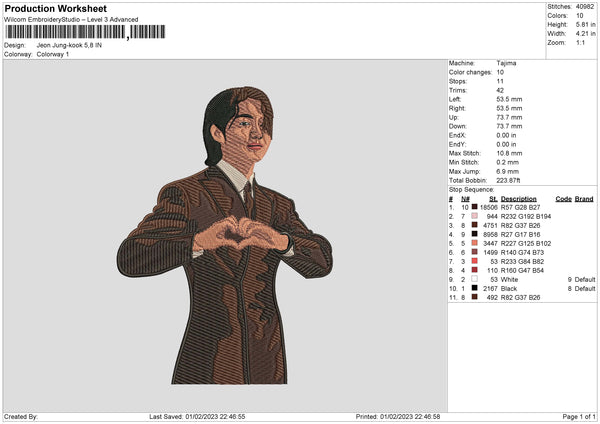Select the Min Stitch value 0.2 mm
This screenshot has width=600, height=424.
click(508, 162)
